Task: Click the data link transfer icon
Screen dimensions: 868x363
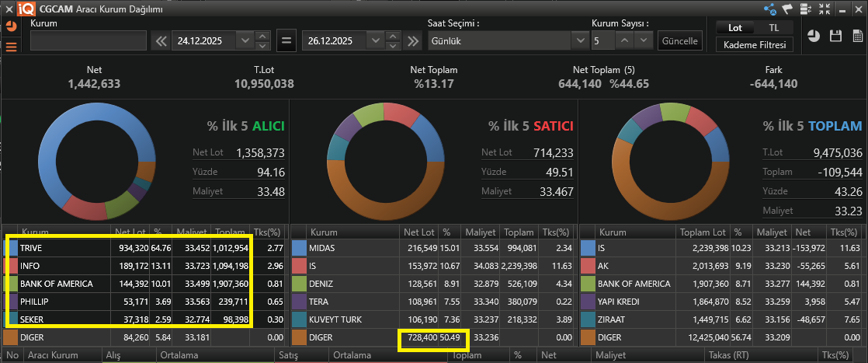Action: click(x=805, y=9)
